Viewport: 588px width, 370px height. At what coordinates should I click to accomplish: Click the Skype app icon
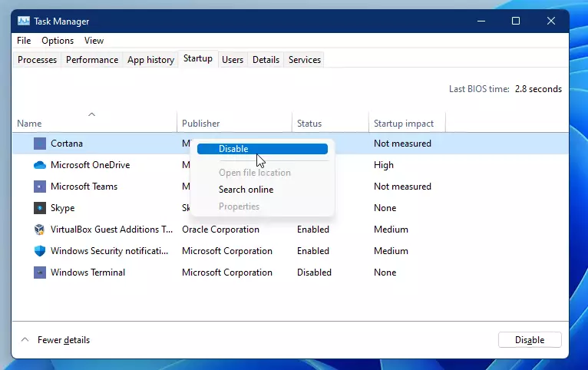coord(40,208)
